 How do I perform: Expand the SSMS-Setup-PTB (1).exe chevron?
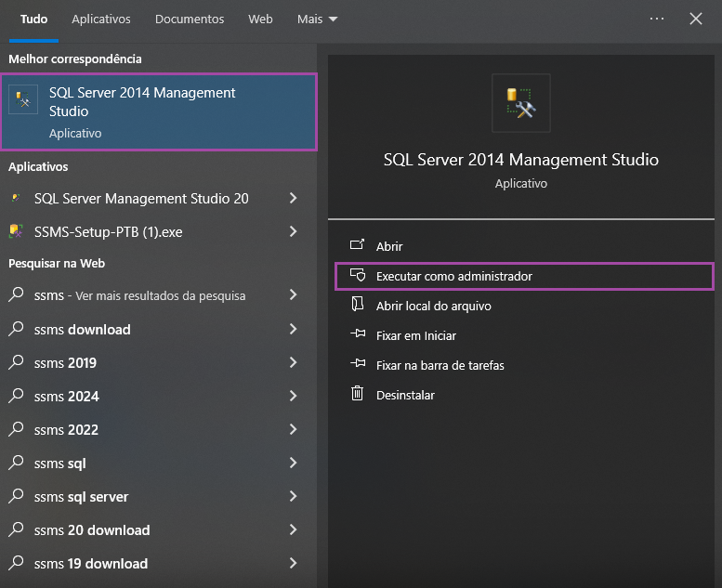tap(293, 231)
